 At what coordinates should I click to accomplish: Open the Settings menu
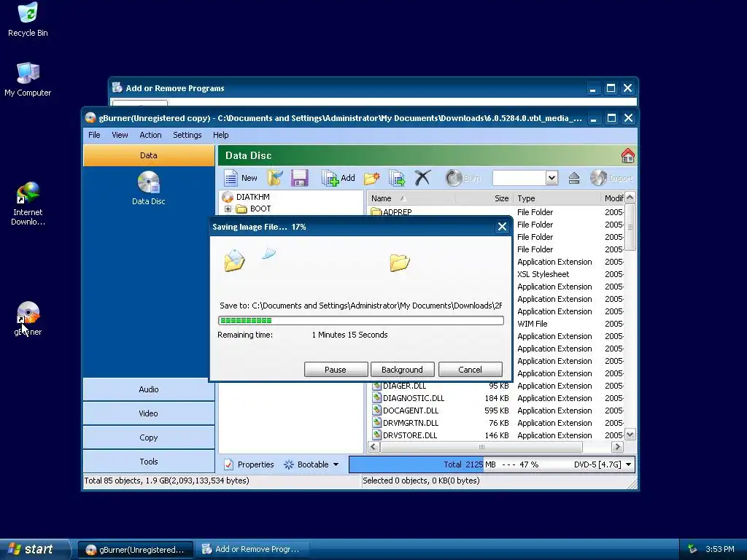(187, 135)
